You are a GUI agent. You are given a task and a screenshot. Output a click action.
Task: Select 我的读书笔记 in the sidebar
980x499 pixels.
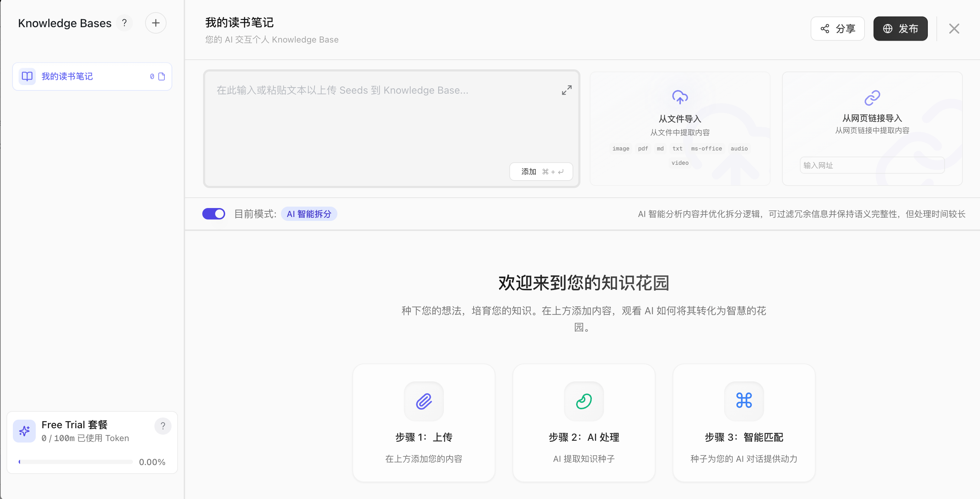[x=92, y=76]
